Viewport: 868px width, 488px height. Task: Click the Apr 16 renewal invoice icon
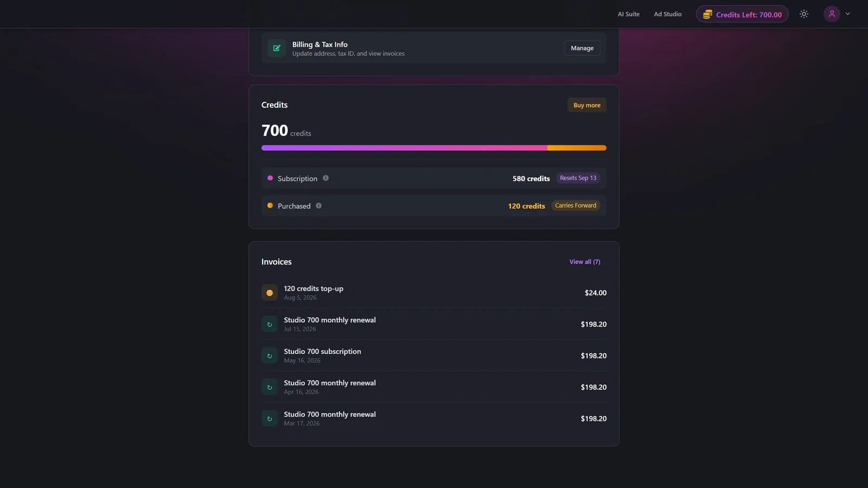[x=270, y=387]
